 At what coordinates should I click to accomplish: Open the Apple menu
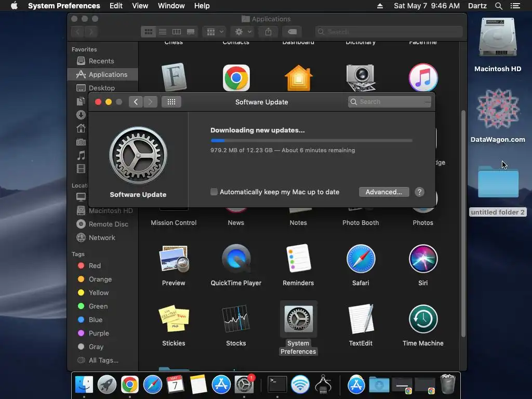pos(14,6)
